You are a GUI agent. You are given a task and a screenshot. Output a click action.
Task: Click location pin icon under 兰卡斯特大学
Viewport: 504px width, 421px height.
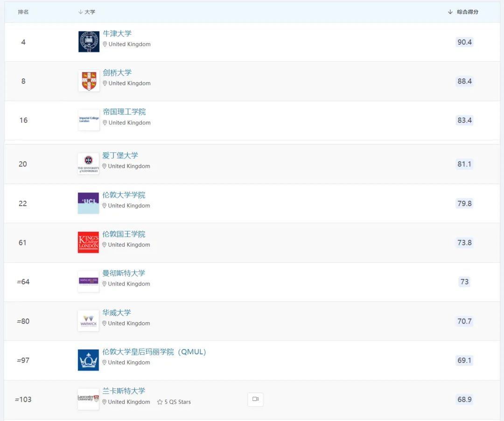pos(104,402)
